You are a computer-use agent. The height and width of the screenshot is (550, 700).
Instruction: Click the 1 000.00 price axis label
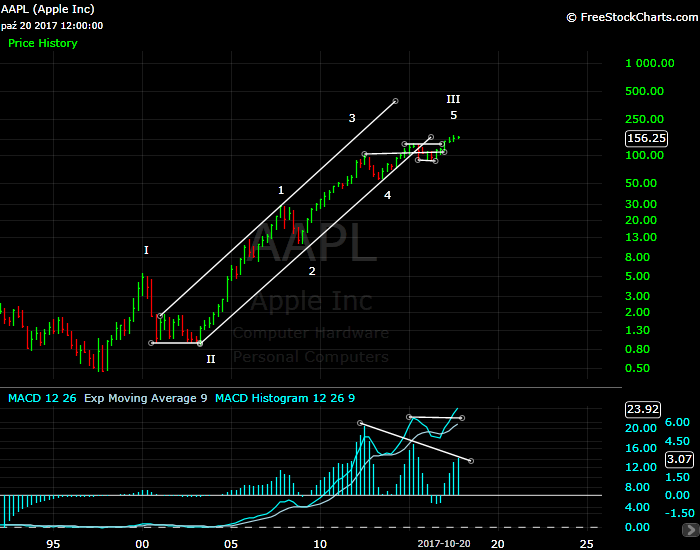tap(650, 63)
